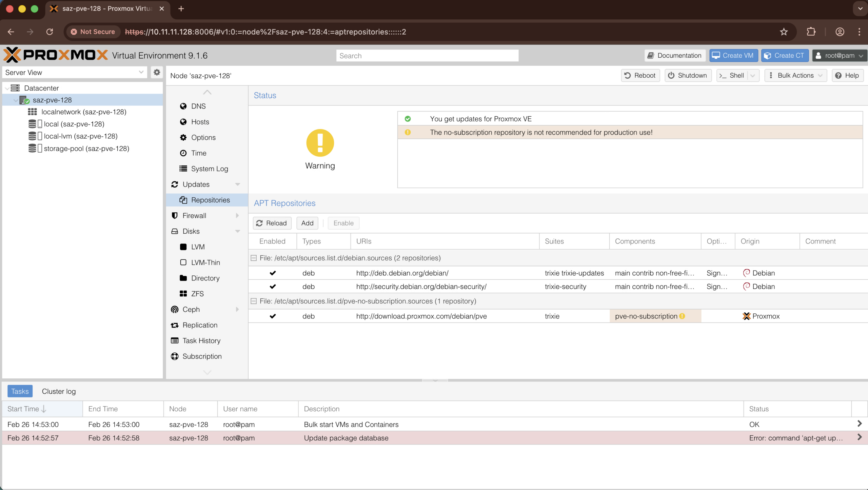868x490 pixels.
Task: Click the enabled checkmark for deb.debian.org repository
Action: coord(273,273)
